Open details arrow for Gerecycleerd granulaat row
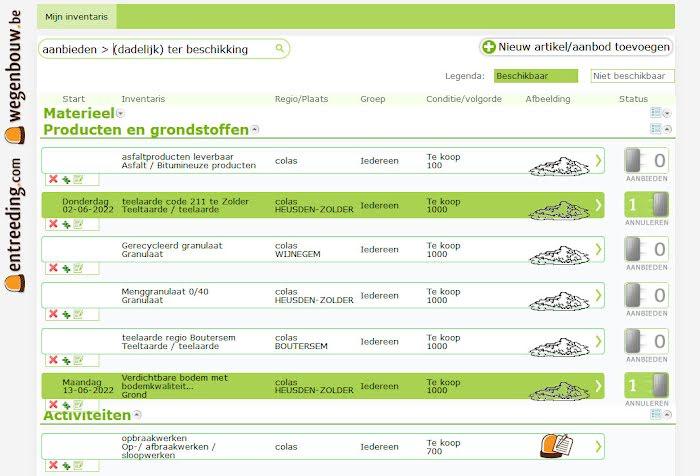This screenshot has height=476, width=700. click(x=598, y=250)
